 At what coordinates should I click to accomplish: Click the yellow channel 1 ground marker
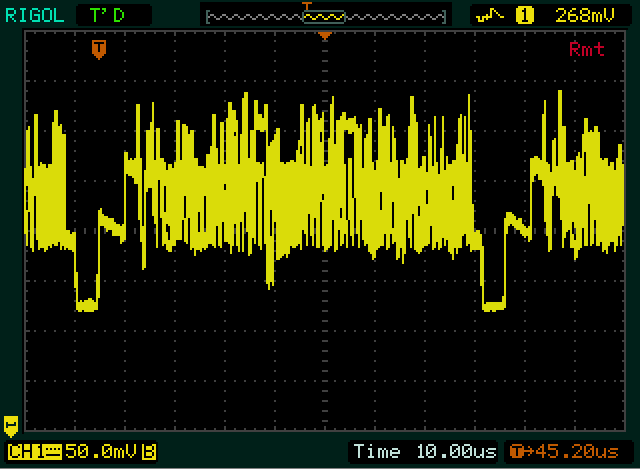[x=11, y=424]
